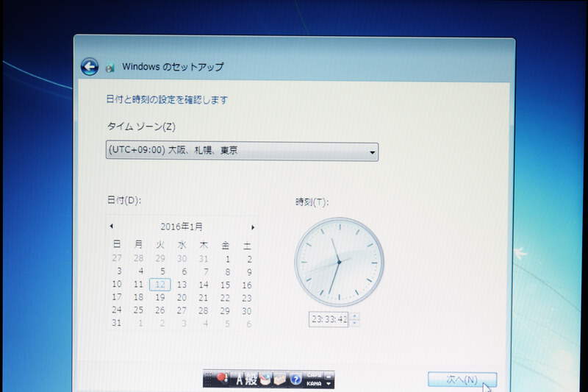The width and height of the screenshot is (588, 392).
Task: Select January 15 in calendar
Action: 225,285
